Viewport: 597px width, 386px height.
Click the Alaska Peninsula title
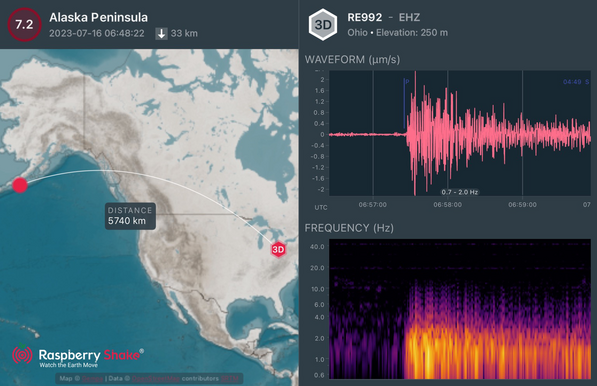(x=98, y=18)
